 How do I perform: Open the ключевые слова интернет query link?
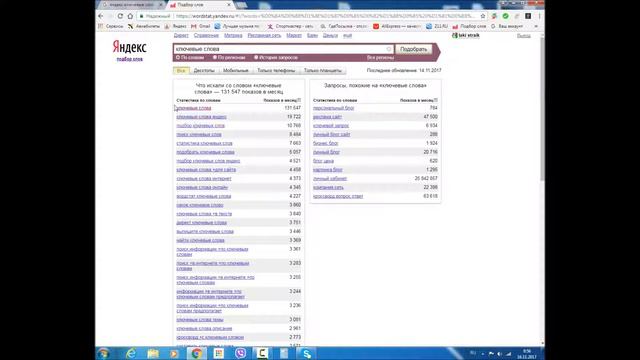pos(204,179)
